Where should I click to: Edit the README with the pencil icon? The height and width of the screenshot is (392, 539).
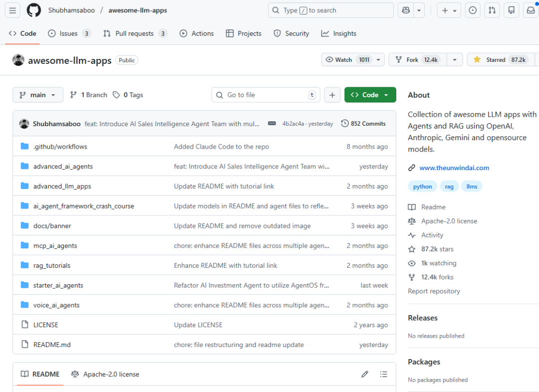tap(365, 374)
